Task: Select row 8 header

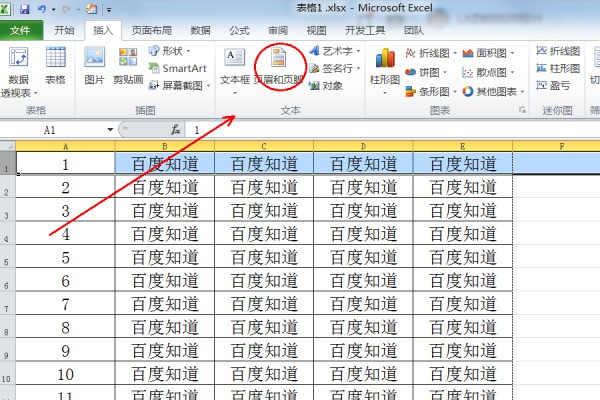Action: pos(8,327)
